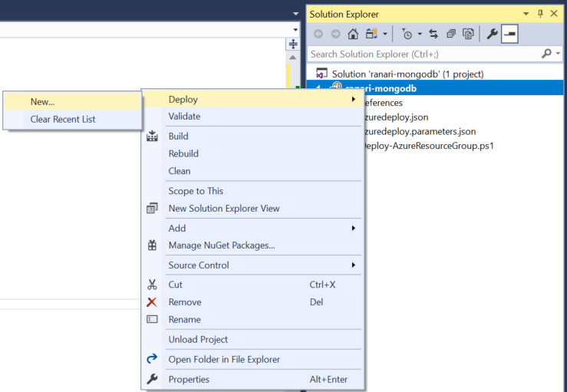Screen dimensions: 567x392
Task: Select New... from the Deploy submenu
Action: coord(43,101)
